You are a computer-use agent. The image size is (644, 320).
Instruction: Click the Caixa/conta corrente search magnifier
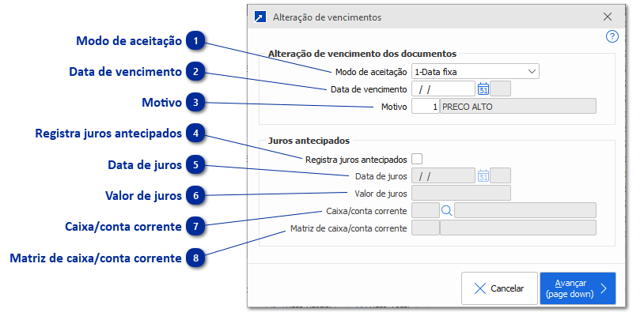tap(447, 210)
